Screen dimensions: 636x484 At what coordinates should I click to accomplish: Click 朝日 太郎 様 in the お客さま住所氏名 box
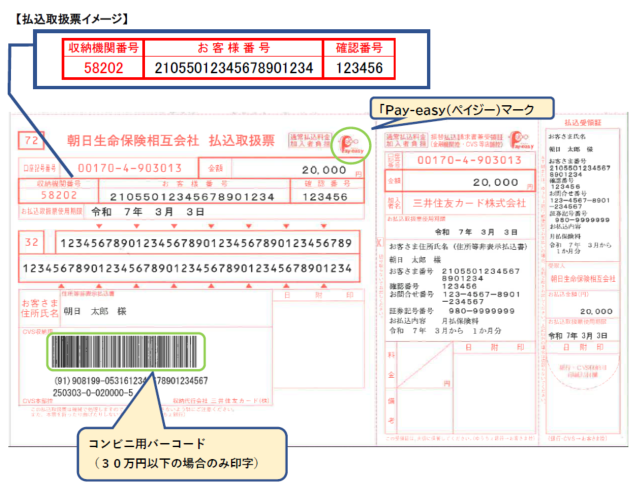tap(95, 311)
